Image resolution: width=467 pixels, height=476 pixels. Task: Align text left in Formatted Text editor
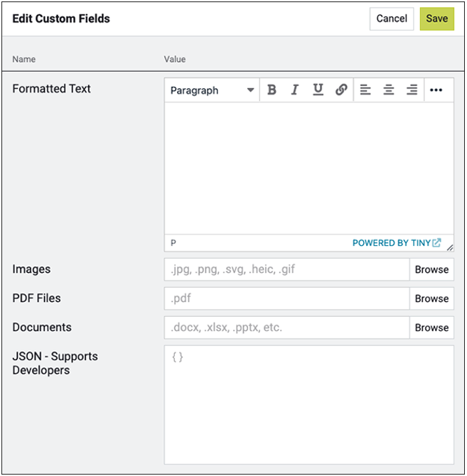[365, 90]
